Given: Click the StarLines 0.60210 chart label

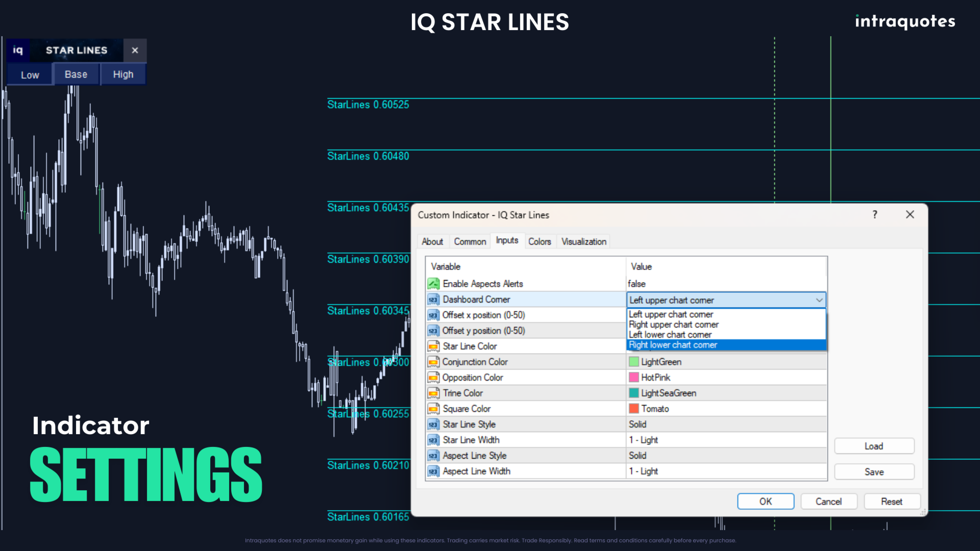Looking at the screenshot, I should pyautogui.click(x=368, y=465).
